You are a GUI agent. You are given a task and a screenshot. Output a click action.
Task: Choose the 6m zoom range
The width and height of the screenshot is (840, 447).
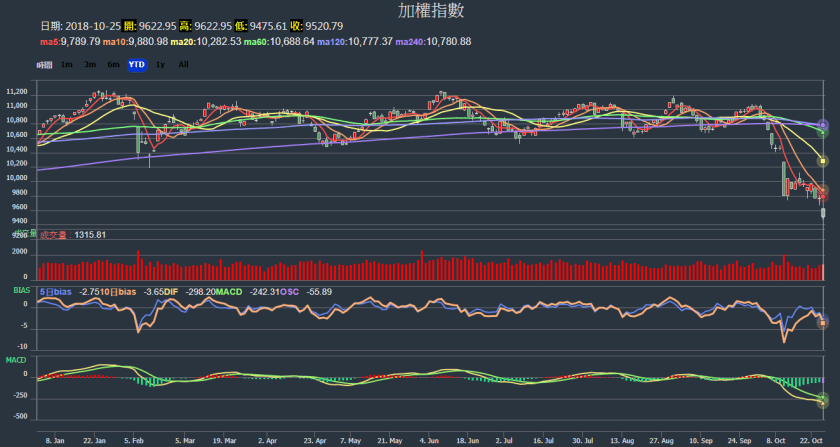113,64
